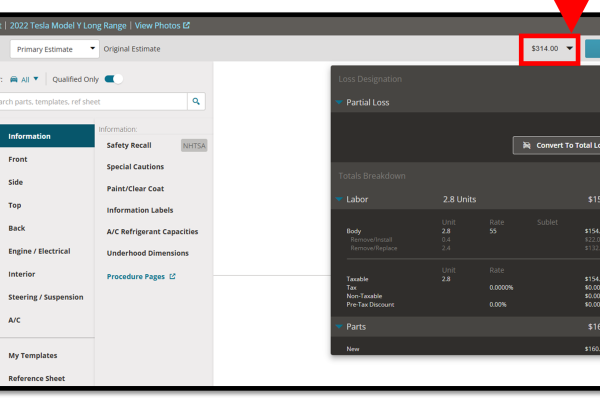Open the $314.00 totals dropdown
Viewport: 600px width, 400px height.
[550, 48]
